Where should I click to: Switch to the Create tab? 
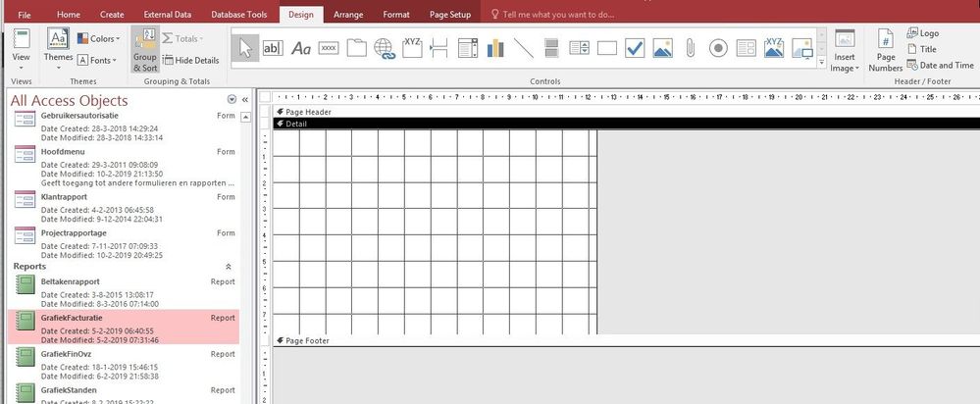(112, 15)
